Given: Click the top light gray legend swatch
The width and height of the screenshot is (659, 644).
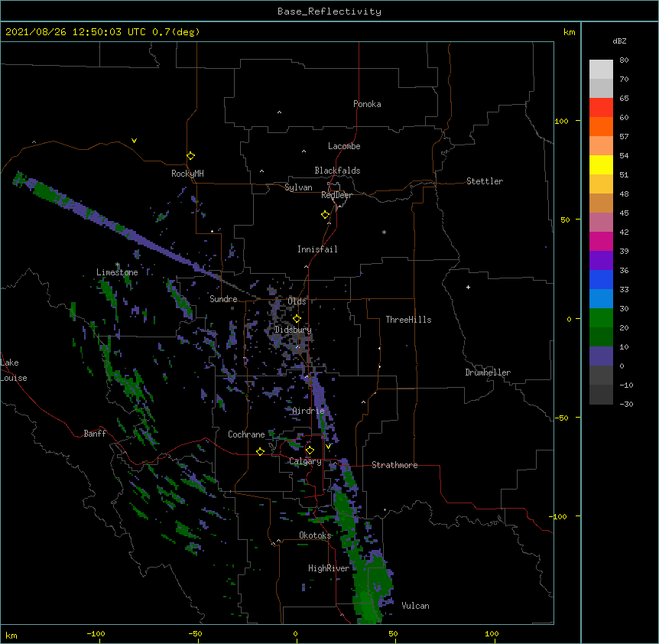Looking at the screenshot, I should coord(601,69).
